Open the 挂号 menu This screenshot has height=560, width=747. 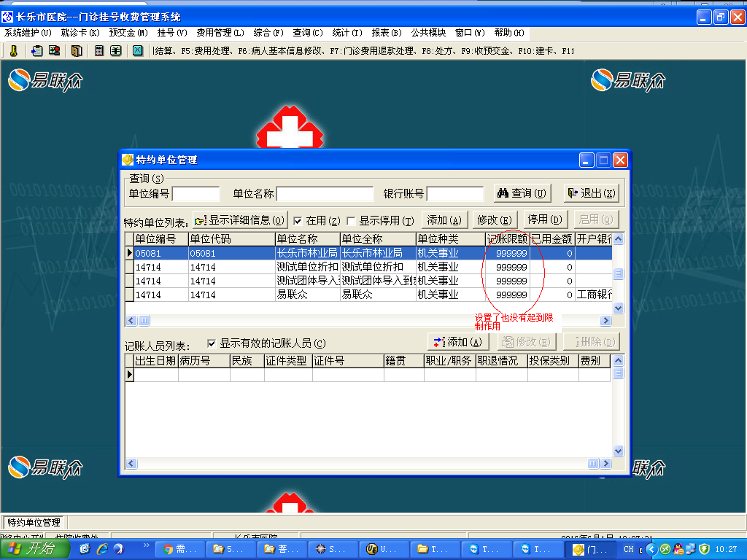pos(172,32)
